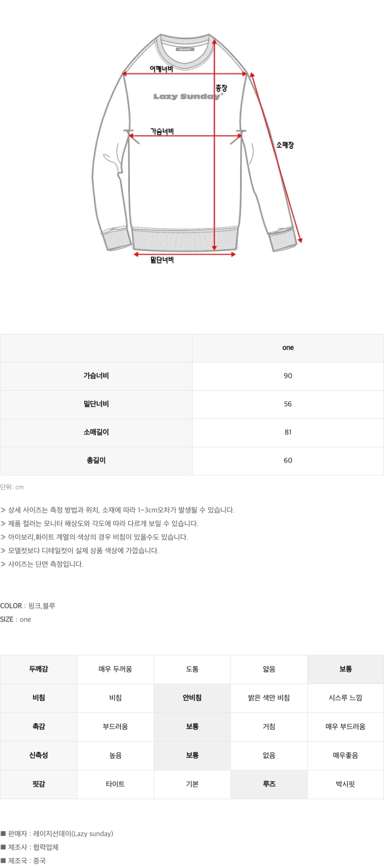Click the 어깨너비 shoulder width label

click(x=161, y=68)
